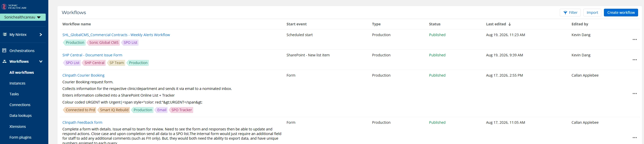Click the Import button
This screenshot has width=644, height=144.
click(592, 13)
